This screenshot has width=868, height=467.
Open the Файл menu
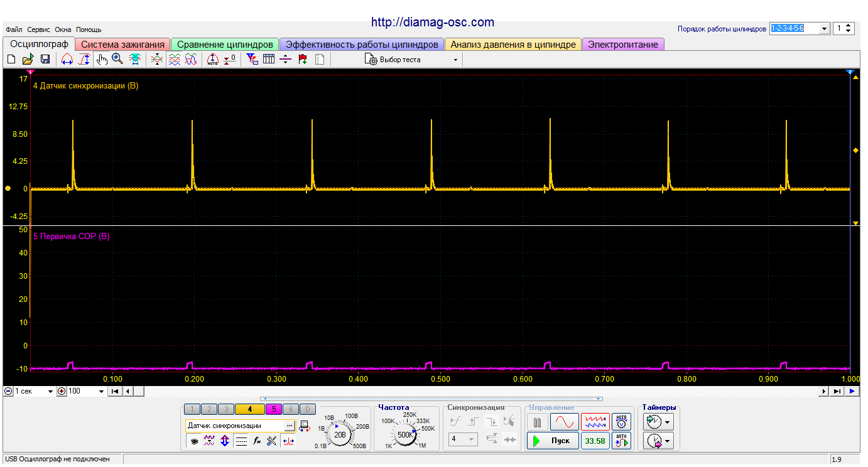14,30
